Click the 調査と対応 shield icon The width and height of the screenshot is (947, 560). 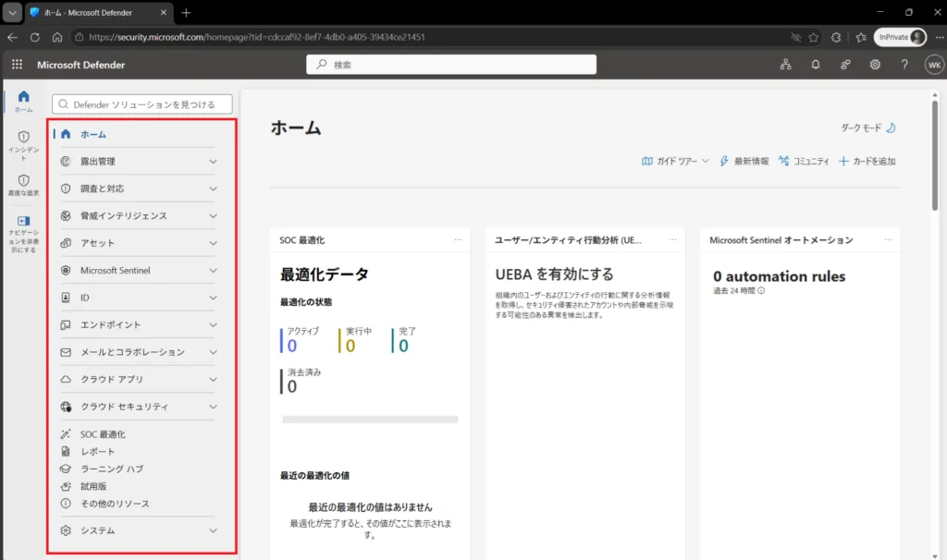coord(66,189)
